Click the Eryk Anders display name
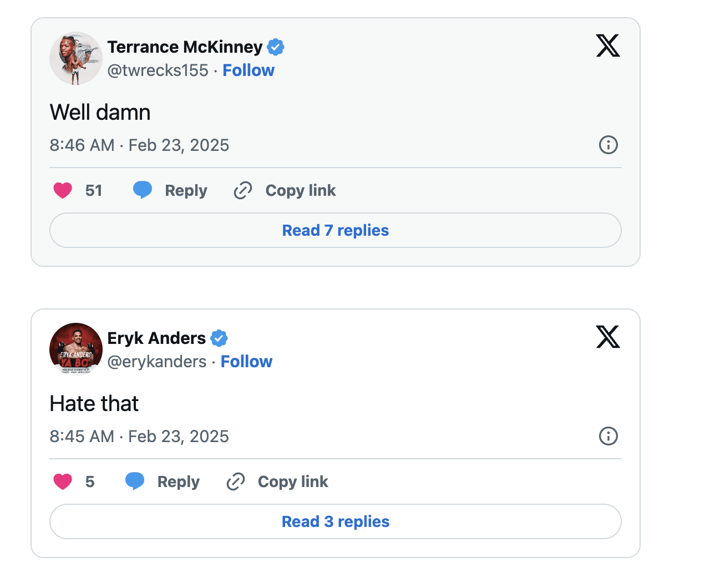Image resolution: width=710 pixels, height=588 pixels. coord(156,338)
